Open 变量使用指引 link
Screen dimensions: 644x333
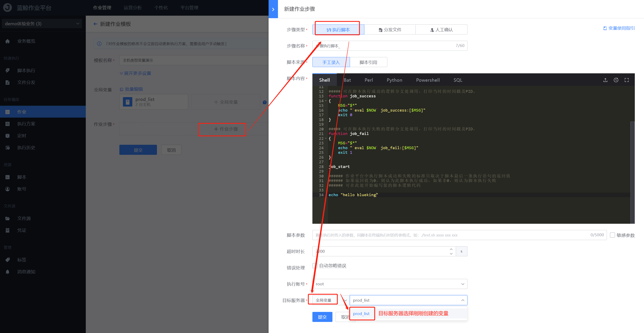pyautogui.click(x=619, y=28)
